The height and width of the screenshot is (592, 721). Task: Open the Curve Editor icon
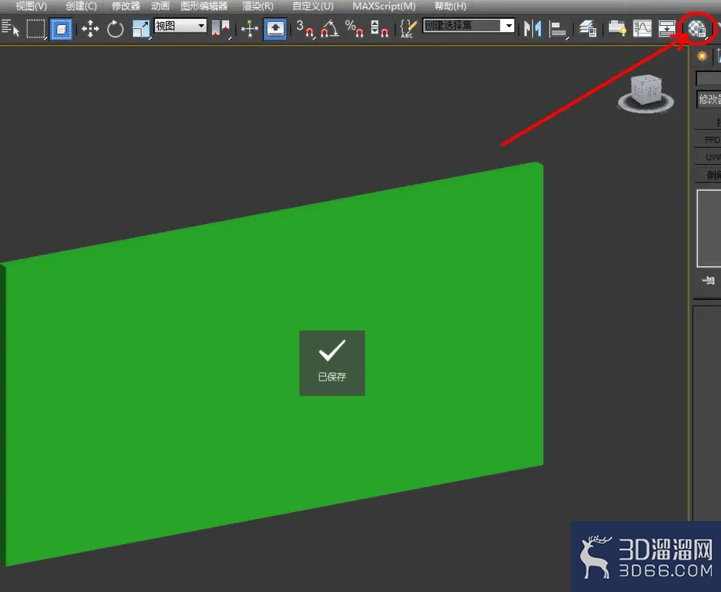[x=642, y=29]
